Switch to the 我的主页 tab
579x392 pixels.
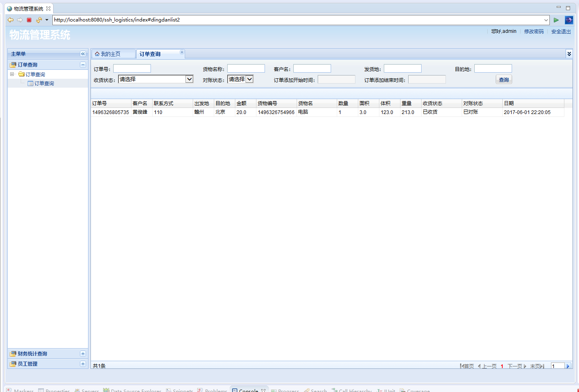coord(110,54)
